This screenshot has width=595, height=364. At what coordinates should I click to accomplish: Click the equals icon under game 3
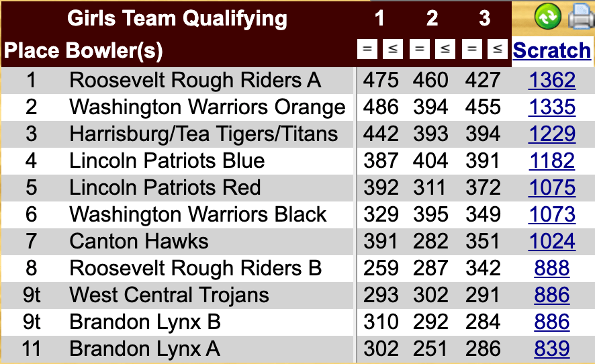coord(471,49)
